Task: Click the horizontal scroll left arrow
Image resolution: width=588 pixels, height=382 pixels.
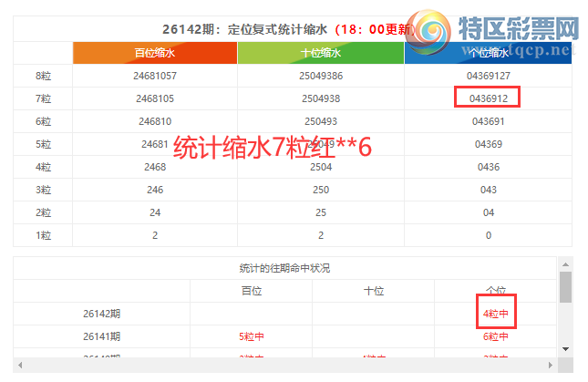Action: (20, 365)
